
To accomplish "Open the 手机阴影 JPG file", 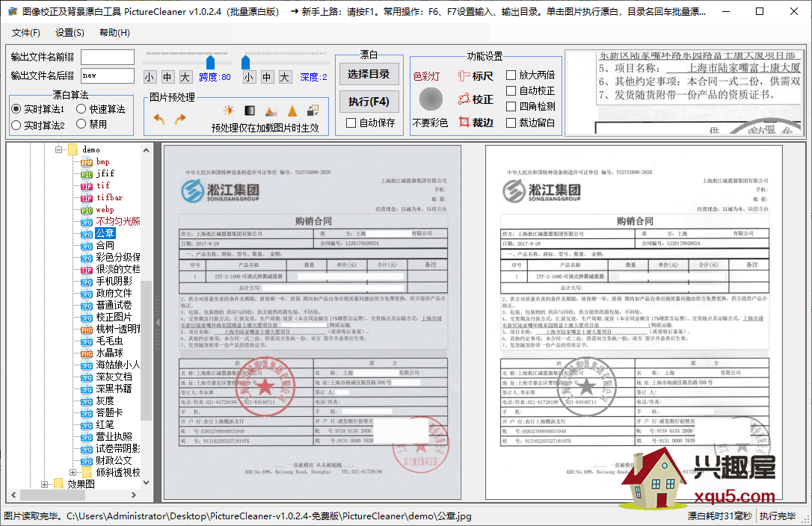I will click(x=114, y=281).
